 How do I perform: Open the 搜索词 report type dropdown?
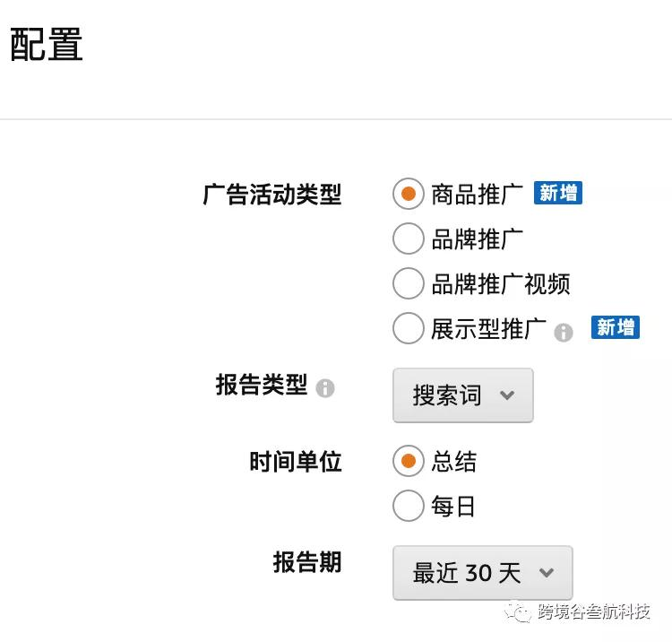coord(463,395)
